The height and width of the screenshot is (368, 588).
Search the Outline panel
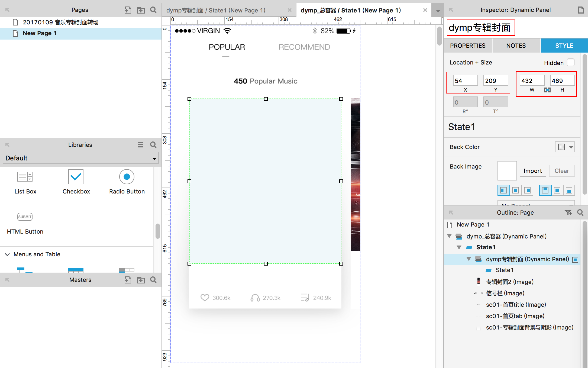580,212
